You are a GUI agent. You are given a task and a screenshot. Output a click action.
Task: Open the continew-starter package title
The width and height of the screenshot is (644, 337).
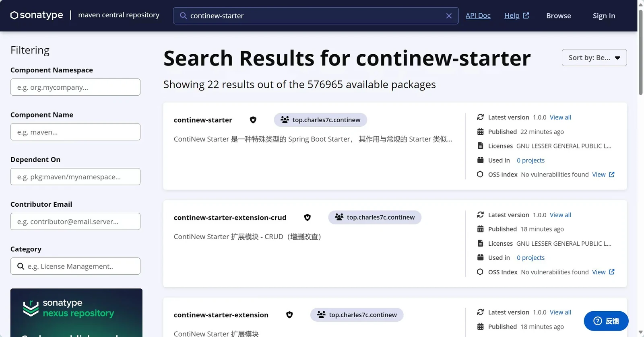pos(203,120)
